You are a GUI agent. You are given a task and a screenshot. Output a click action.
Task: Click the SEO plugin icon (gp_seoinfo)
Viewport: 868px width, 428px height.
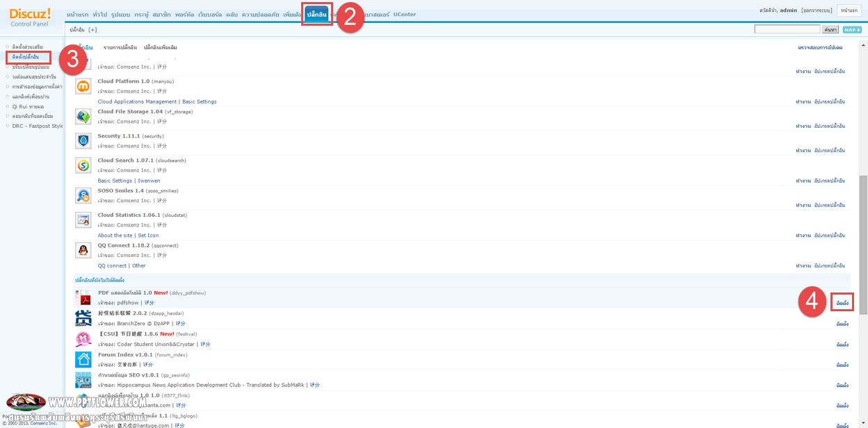pos(83,380)
